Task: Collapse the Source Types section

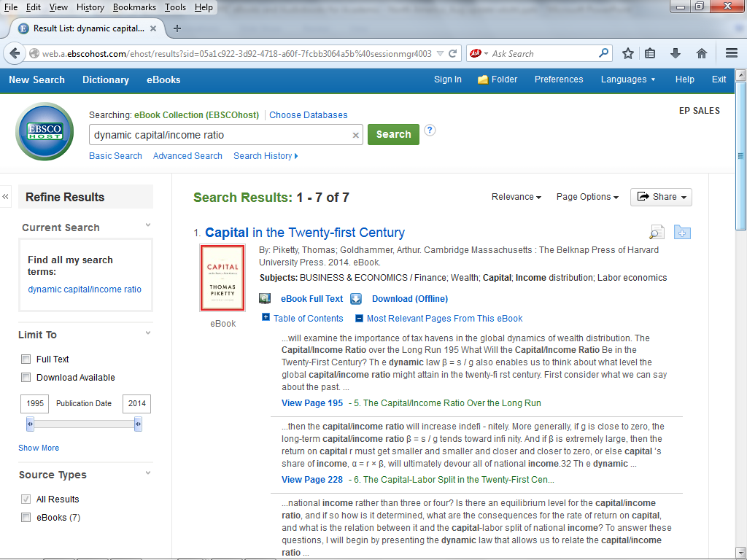Action: coord(148,472)
